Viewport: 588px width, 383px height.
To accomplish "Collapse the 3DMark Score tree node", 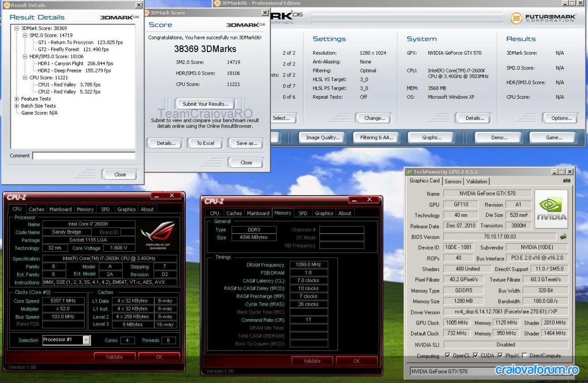I will pos(17,28).
